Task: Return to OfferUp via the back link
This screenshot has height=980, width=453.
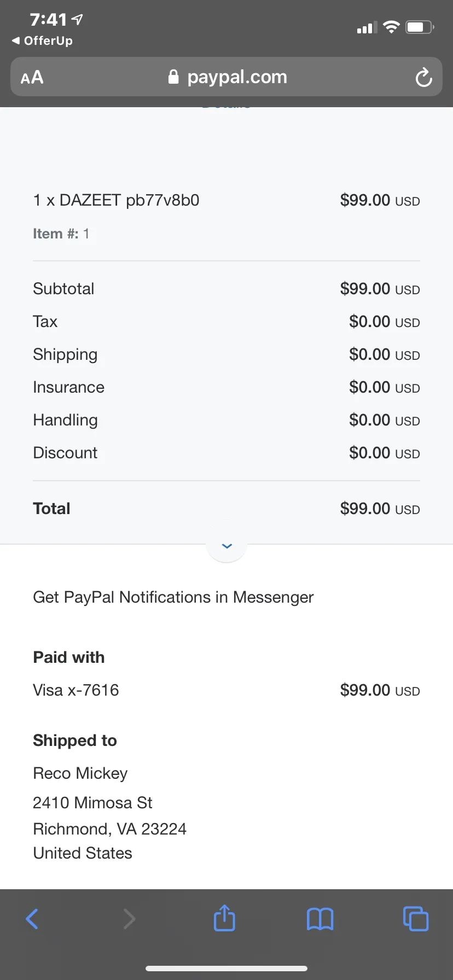Action: pyautogui.click(x=42, y=40)
